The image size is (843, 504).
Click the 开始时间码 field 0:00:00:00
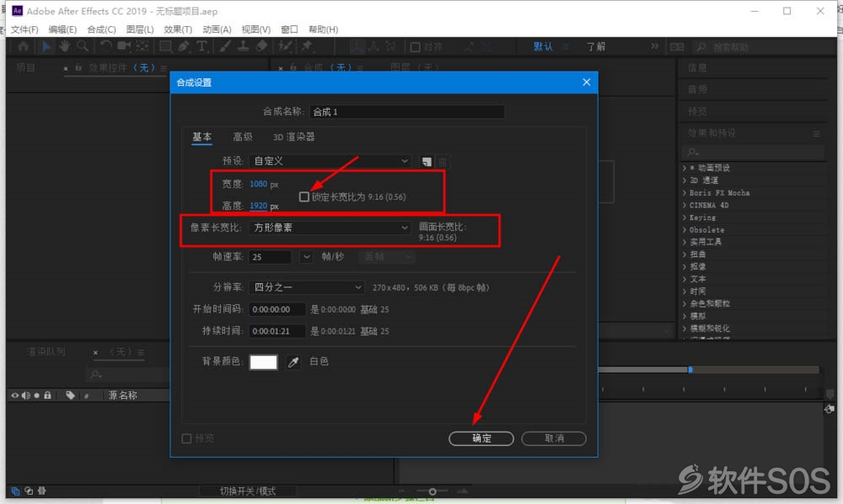coord(277,309)
